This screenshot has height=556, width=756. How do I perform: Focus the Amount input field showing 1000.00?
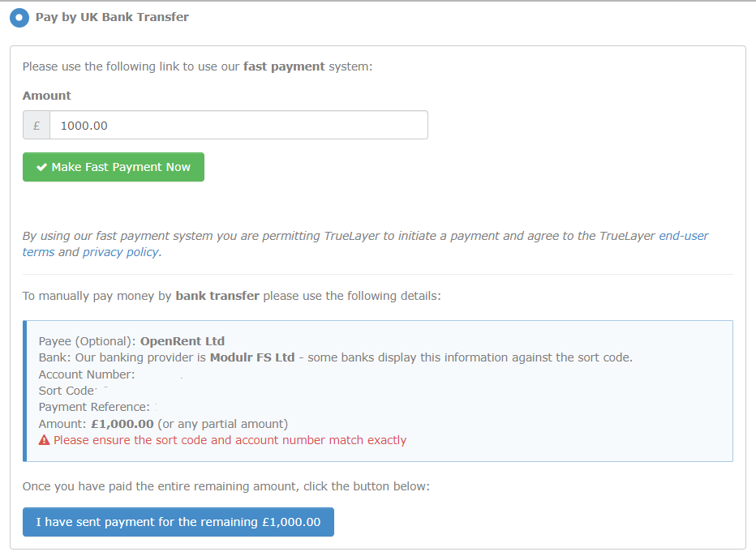(238, 126)
